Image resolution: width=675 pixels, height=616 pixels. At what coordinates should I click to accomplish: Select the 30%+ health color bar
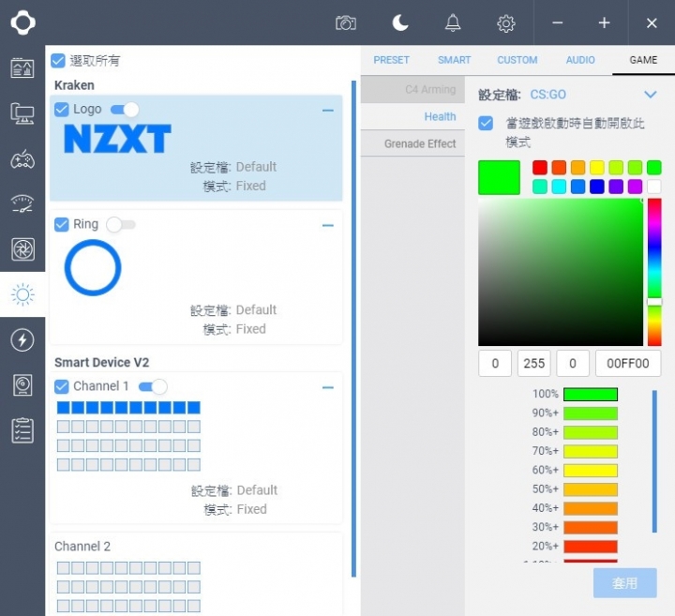591,527
